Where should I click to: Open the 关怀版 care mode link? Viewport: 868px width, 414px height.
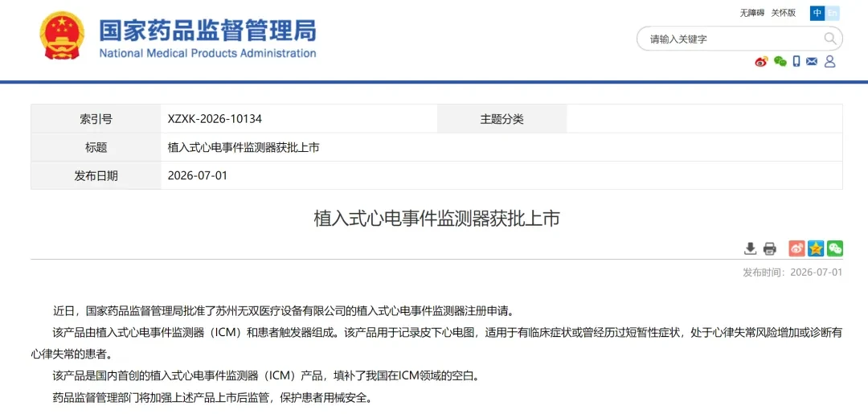784,13
